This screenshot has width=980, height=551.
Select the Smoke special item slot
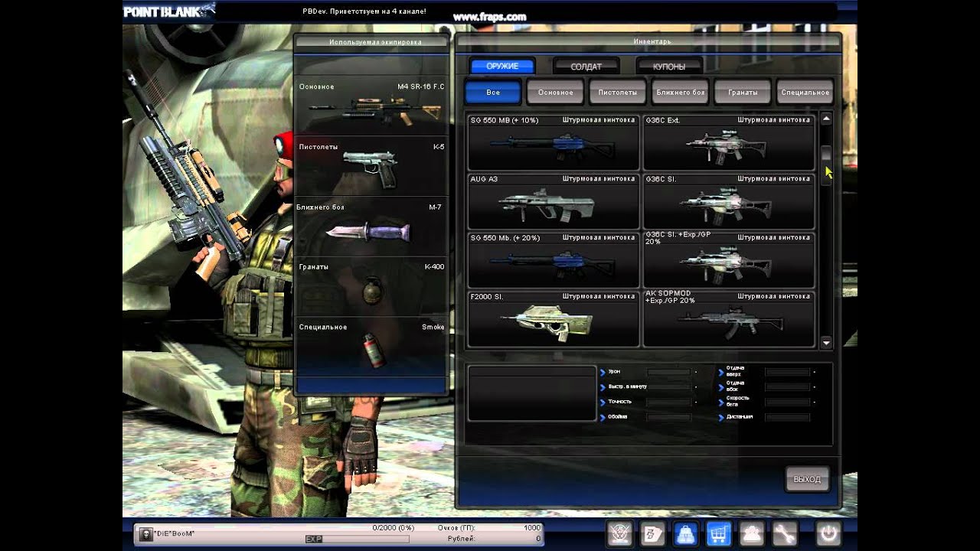[x=371, y=346]
